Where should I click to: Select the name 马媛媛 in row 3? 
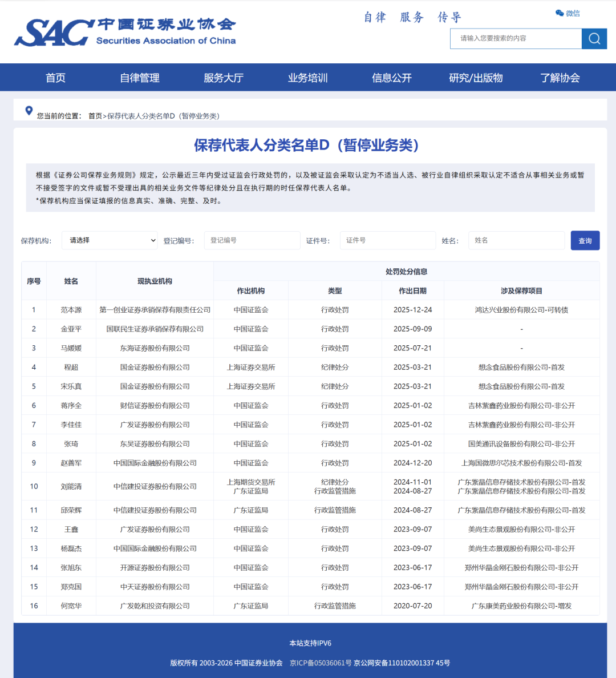pyautogui.click(x=71, y=348)
